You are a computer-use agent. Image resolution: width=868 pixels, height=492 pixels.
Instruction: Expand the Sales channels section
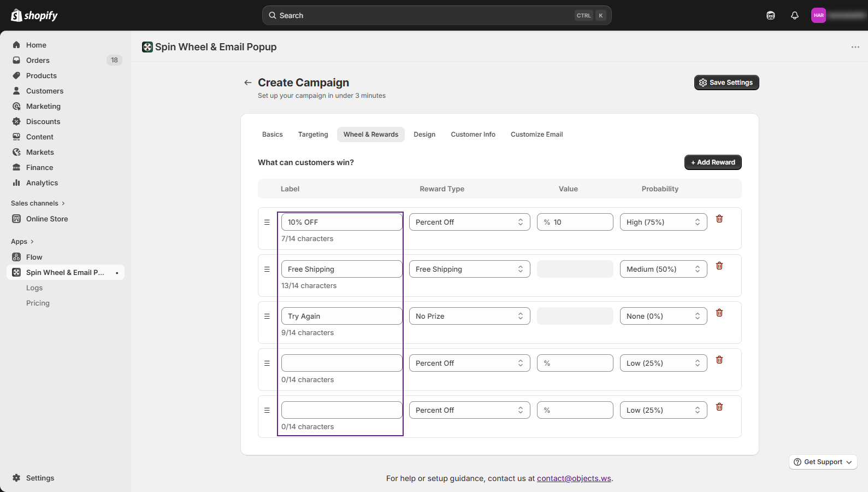(38, 203)
